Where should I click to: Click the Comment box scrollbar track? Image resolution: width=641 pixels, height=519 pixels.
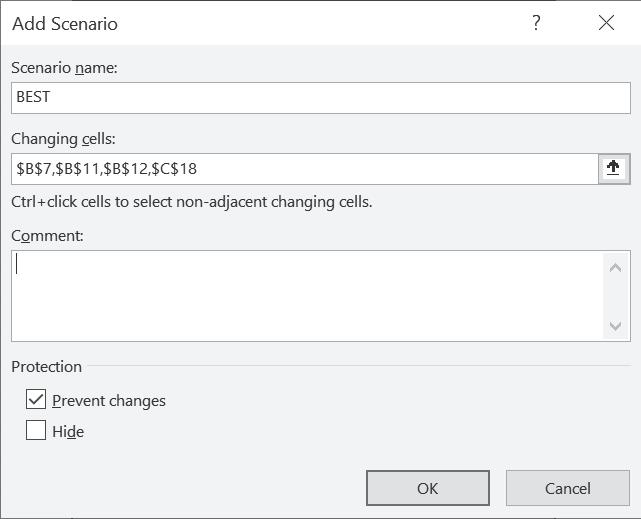615,295
